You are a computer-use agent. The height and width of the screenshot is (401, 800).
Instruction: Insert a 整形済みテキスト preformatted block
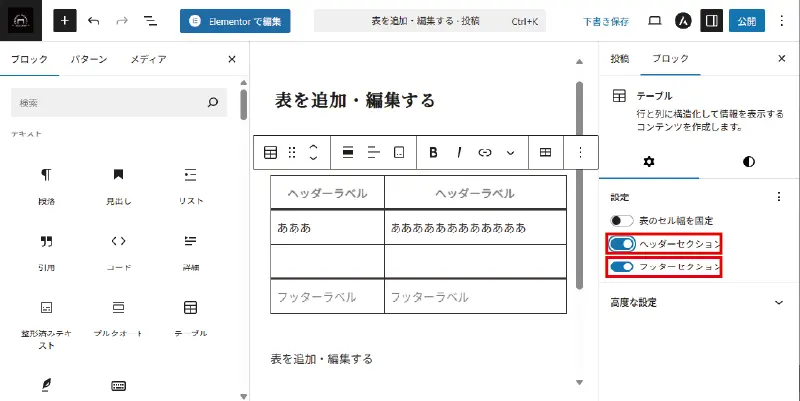point(46,324)
